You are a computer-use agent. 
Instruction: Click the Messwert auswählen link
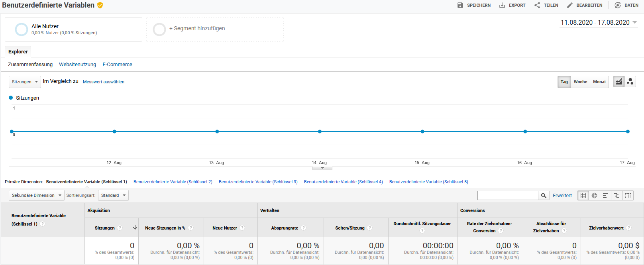click(x=104, y=82)
